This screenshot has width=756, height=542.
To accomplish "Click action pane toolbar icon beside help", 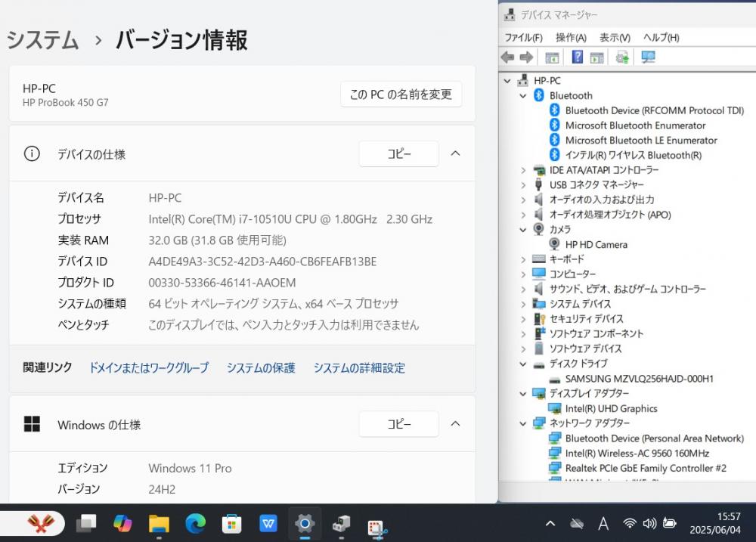I will tap(597, 57).
